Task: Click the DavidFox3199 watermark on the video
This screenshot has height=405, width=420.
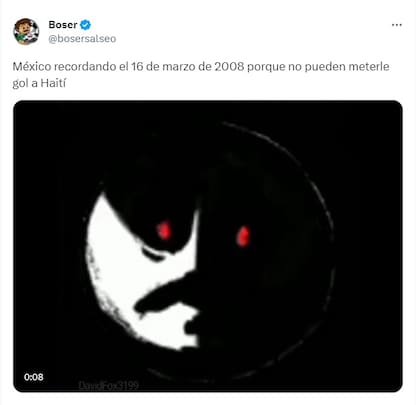Action: [x=109, y=386]
